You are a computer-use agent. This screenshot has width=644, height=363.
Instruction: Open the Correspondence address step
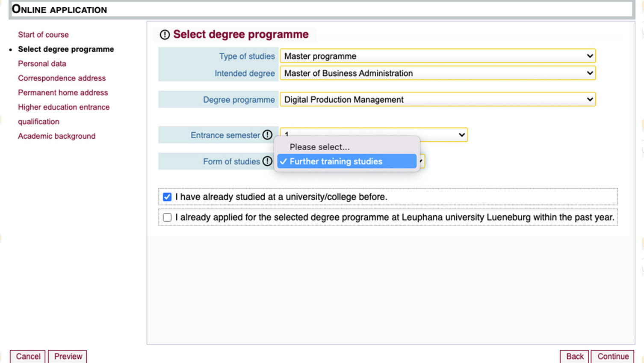[62, 78]
